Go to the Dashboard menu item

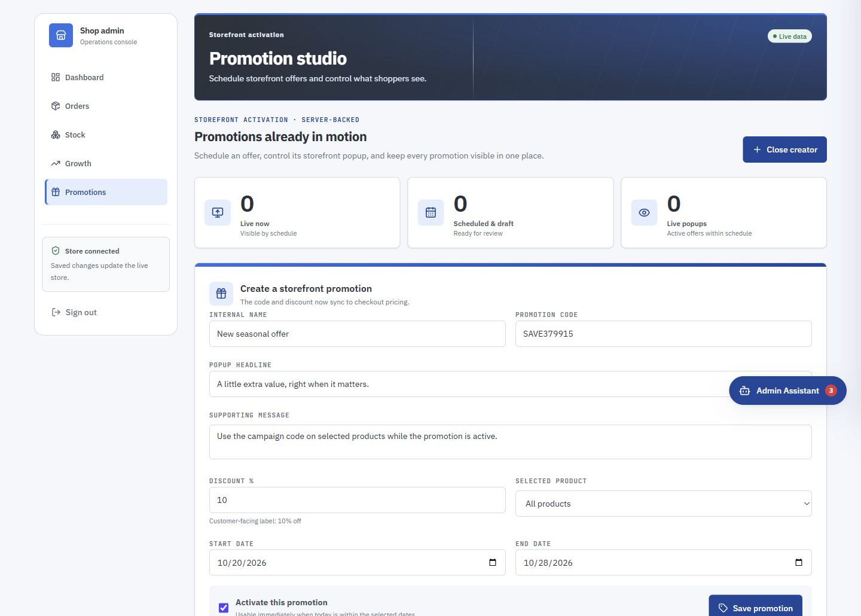pos(106,77)
